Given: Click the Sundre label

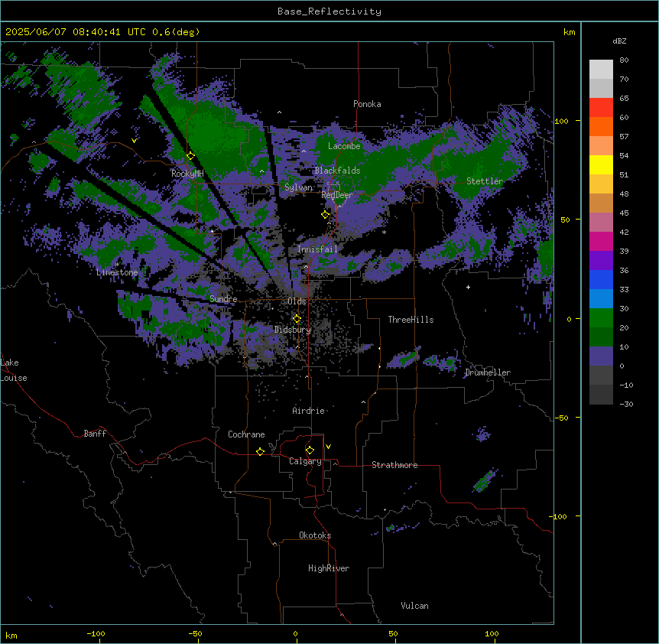Looking at the screenshot, I should click(223, 299).
